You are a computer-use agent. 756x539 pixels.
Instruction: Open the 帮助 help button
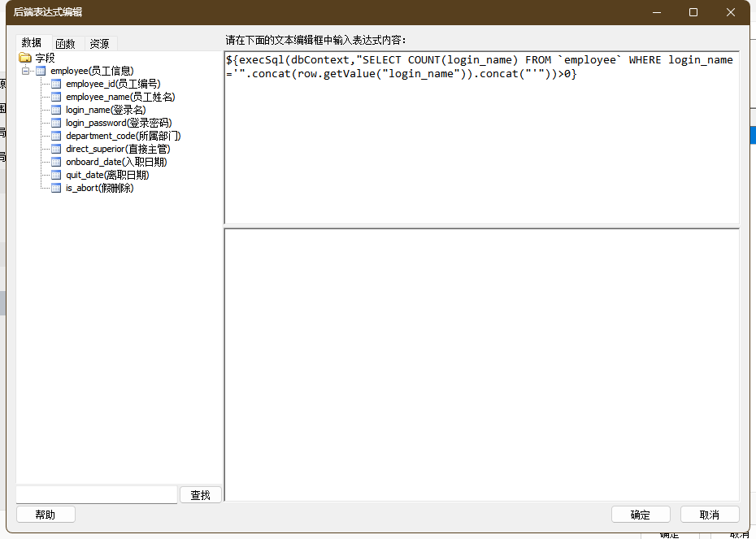point(46,515)
